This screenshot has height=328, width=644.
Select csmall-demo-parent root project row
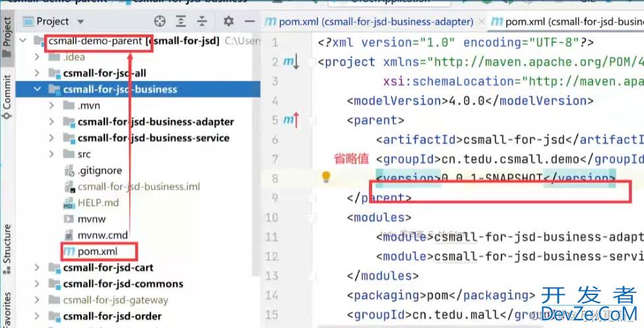click(138, 41)
